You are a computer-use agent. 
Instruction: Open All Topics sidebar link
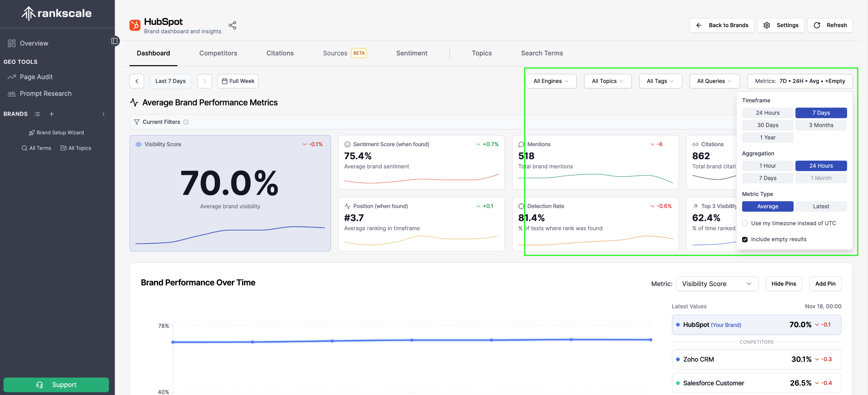(x=76, y=148)
